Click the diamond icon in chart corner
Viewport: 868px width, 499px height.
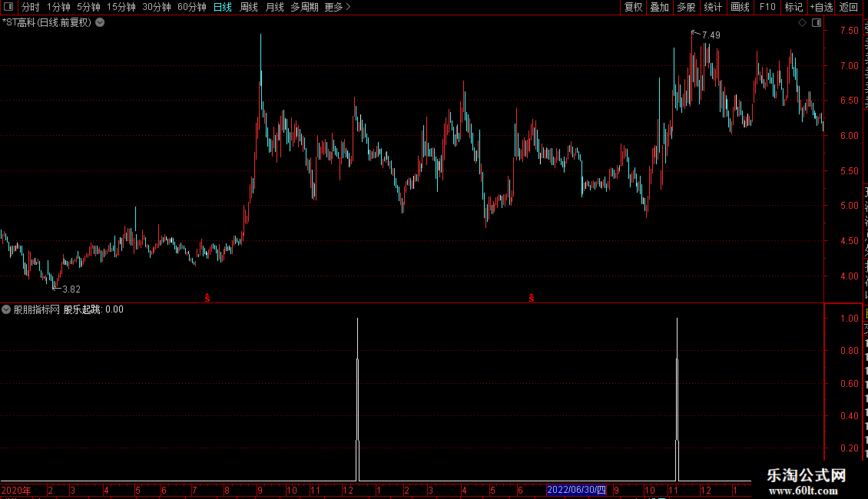802,23
